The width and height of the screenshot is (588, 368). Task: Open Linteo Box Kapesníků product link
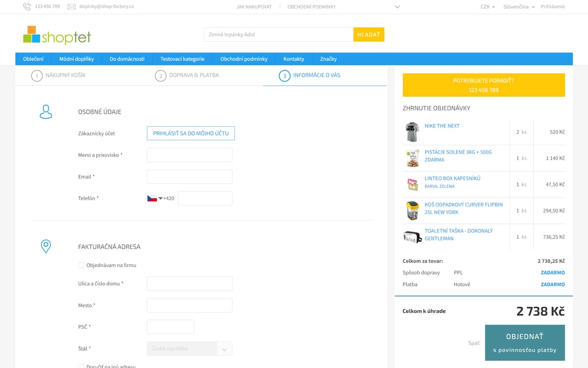[x=452, y=179]
